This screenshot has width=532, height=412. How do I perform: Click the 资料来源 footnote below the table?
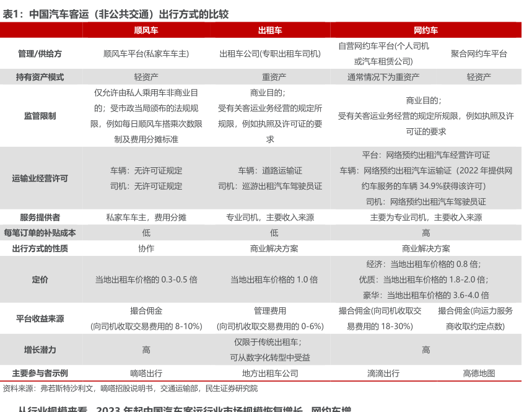pyautogui.click(x=130, y=388)
